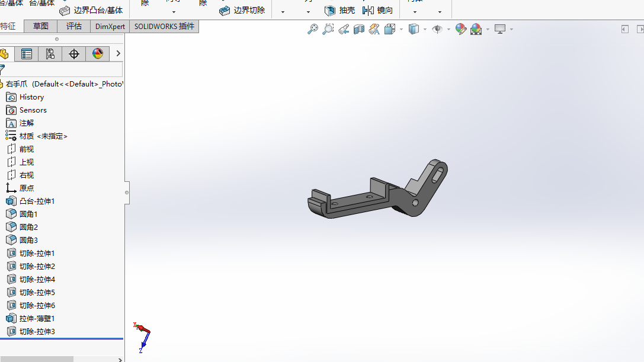Open the Dynamic Annotation Views icon
The height and width of the screenshot is (362, 644).
[x=374, y=29]
